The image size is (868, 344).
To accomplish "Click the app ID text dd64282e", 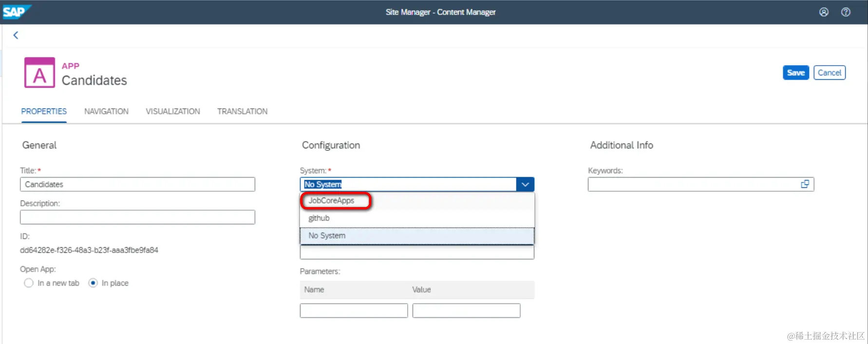I will (x=89, y=250).
